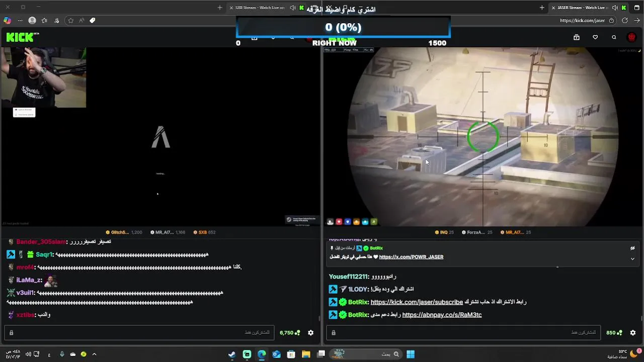This screenshot has width=644, height=362.
Task: Click username Saqr1 in left chat
Action: [x=44, y=255]
